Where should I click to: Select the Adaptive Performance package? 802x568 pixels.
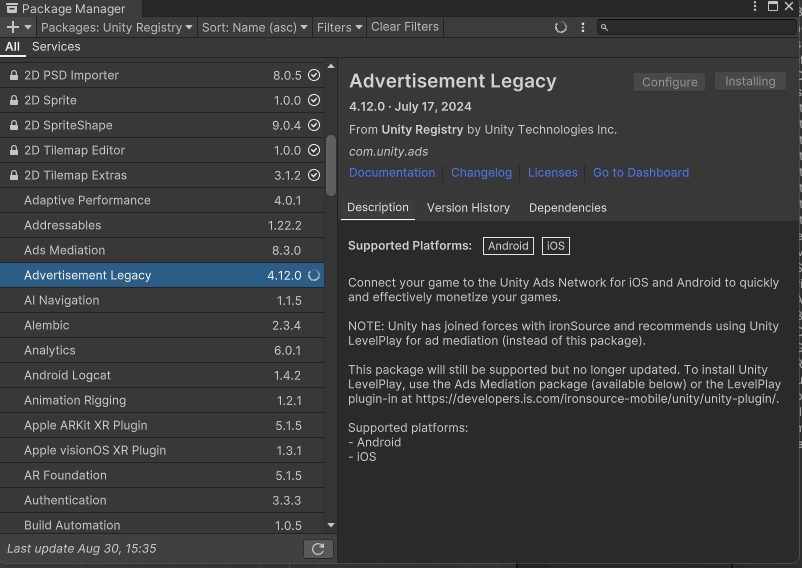(x=162, y=200)
